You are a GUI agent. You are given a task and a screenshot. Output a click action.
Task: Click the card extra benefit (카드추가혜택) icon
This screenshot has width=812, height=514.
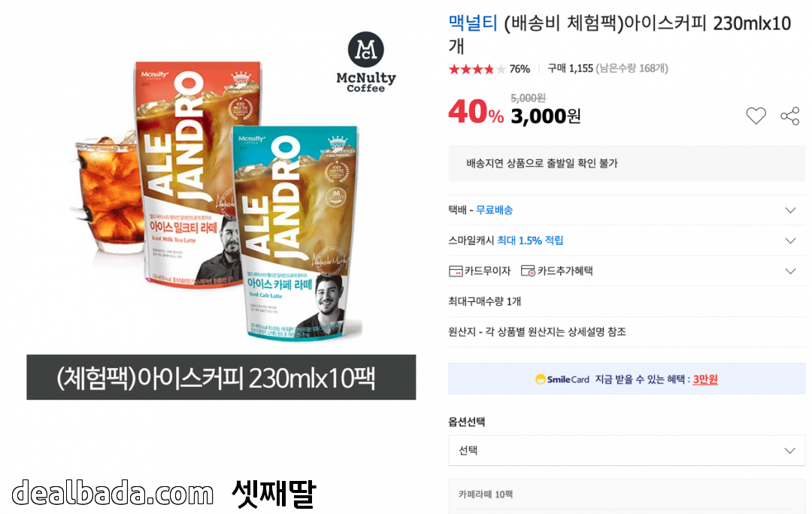tap(528, 271)
